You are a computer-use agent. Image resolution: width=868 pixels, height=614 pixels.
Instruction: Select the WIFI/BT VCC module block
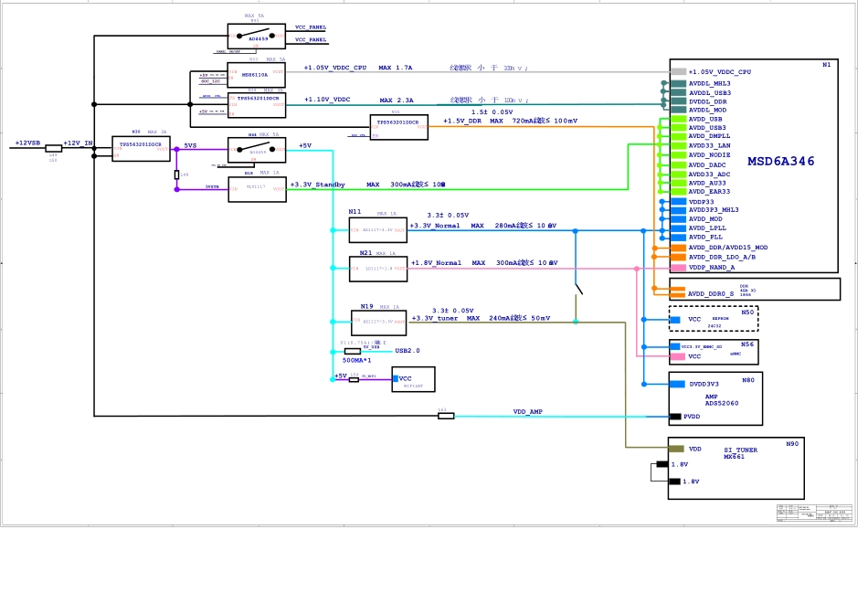coord(413,379)
